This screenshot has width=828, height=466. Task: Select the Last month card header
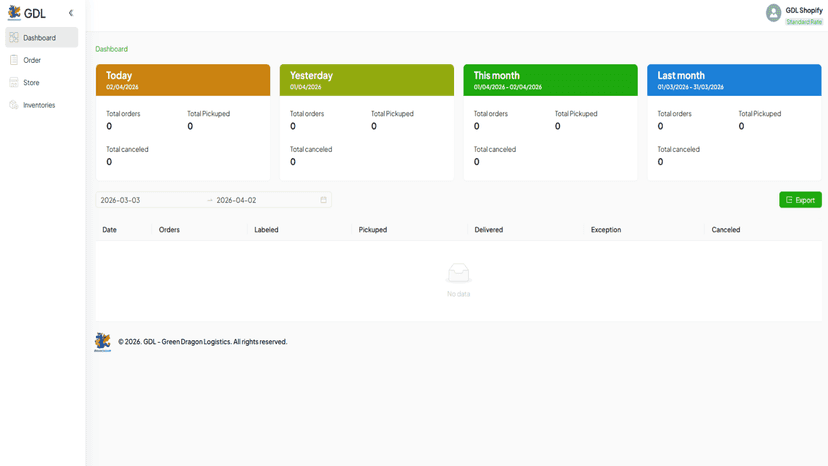(734, 80)
